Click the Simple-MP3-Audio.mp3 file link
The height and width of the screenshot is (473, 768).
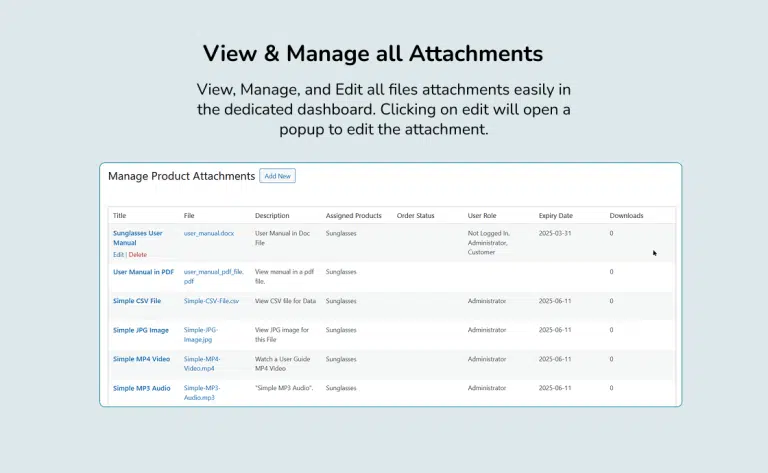click(x=201, y=392)
